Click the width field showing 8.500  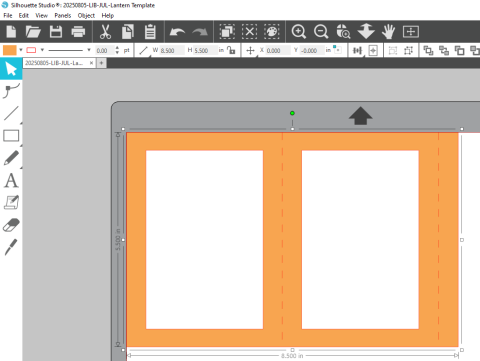(172, 51)
